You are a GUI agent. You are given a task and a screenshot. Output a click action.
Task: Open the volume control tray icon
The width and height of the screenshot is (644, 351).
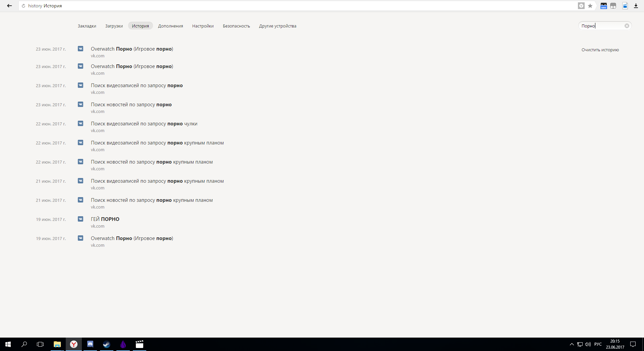coord(588,344)
